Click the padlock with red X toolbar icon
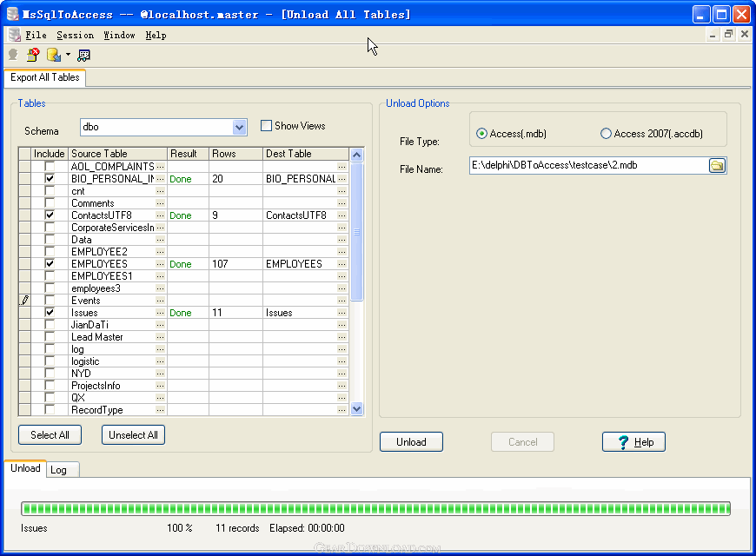 (x=33, y=55)
